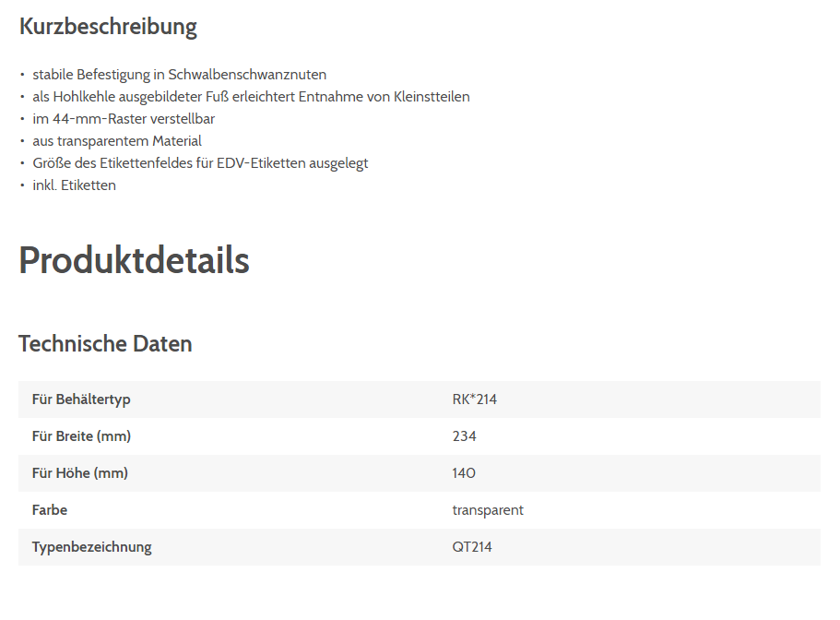Viewport: 840px width, 620px height.
Task: Click the large Produktdetails heading
Action: (134, 260)
